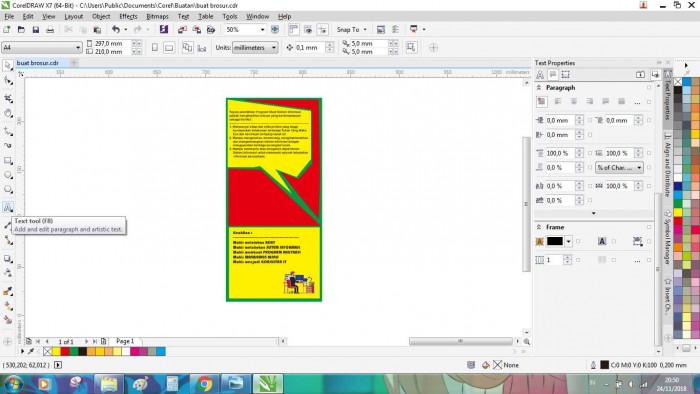700x394 pixels.
Task: Select the Polygon tool
Action: click(x=8, y=190)
